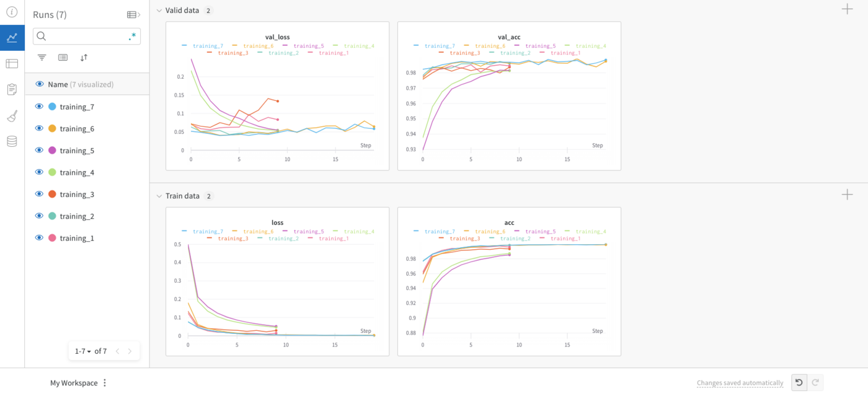Open the reports clipboard icon

12,90
